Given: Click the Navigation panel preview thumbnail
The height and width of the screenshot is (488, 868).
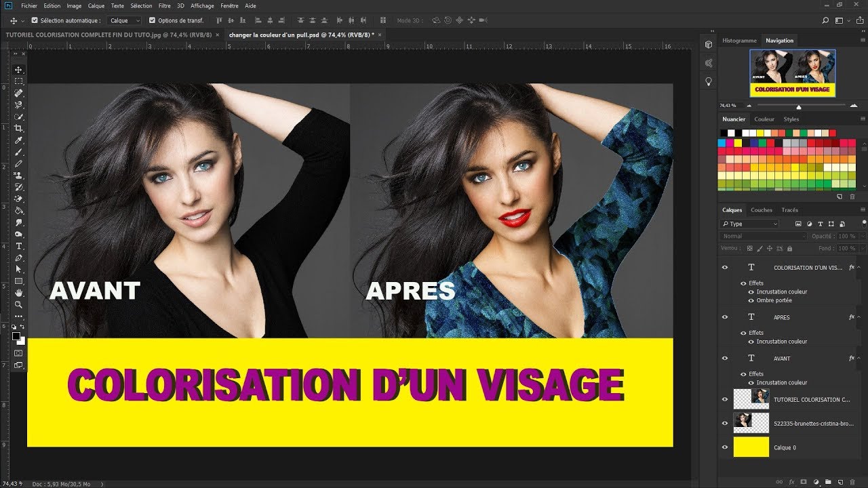Looking at the screenshot, I should pyautogui.click(x=792, y=73).
